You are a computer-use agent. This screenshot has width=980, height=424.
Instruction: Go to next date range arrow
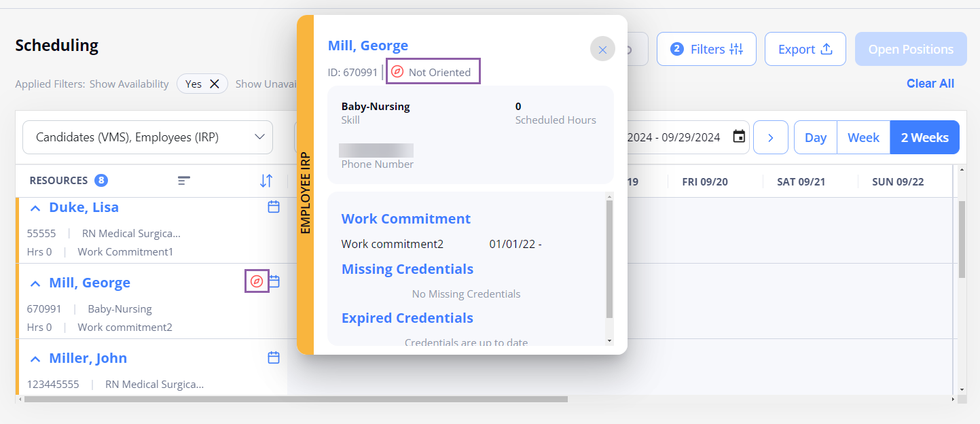click(771, 137)
